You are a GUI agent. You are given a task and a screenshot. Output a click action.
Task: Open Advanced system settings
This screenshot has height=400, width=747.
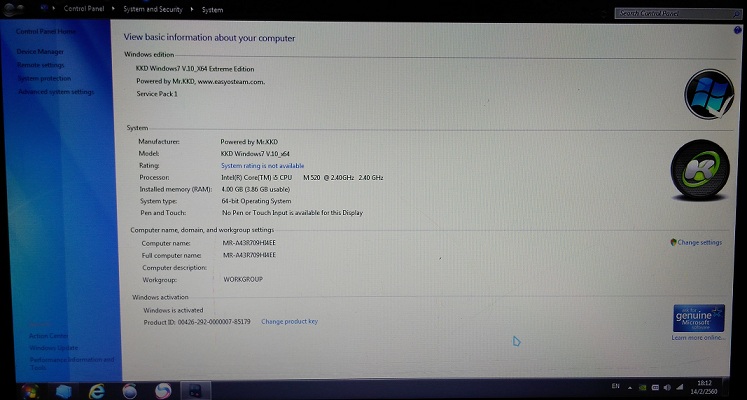click(x=56, y=91)
